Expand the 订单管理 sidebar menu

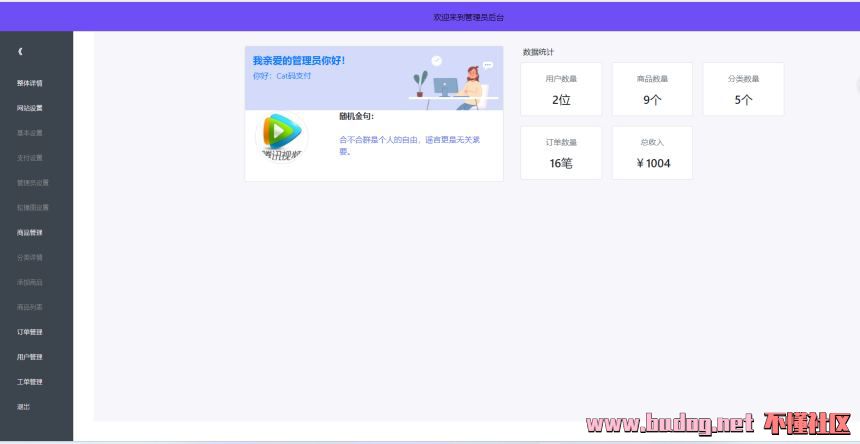point(30,332)
